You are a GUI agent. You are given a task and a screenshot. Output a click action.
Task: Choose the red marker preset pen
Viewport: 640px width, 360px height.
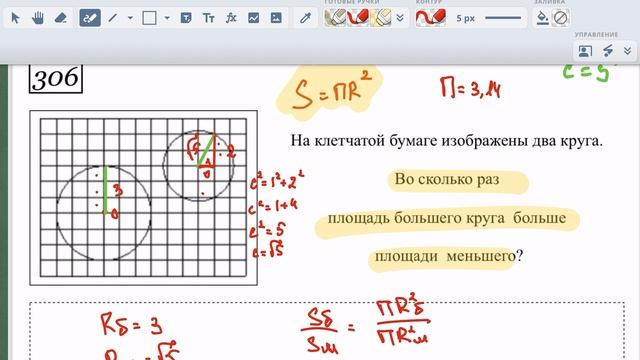(x=358, y=18)
